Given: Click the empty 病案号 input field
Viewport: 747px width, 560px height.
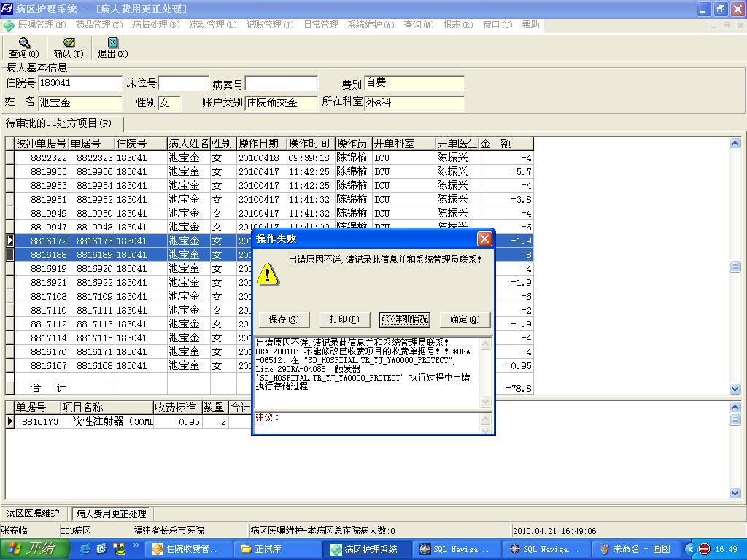Looking at the screenshot, I should [282, 83].
